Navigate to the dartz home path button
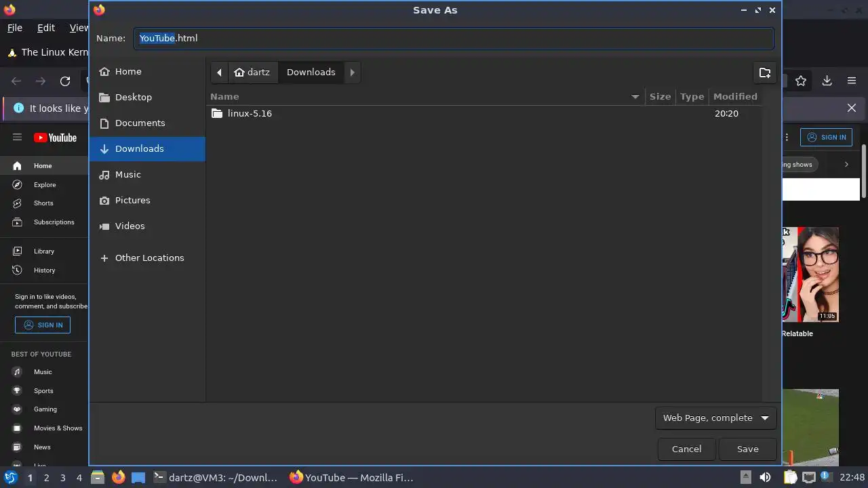The width and height of the screenshot is (868, 488). [x=252, y=73]
